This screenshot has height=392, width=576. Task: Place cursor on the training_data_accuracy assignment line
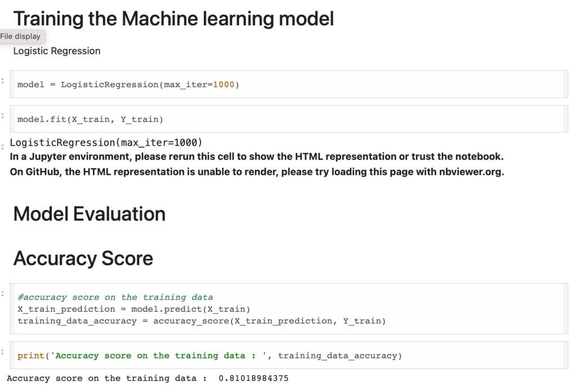coord(201,321)
